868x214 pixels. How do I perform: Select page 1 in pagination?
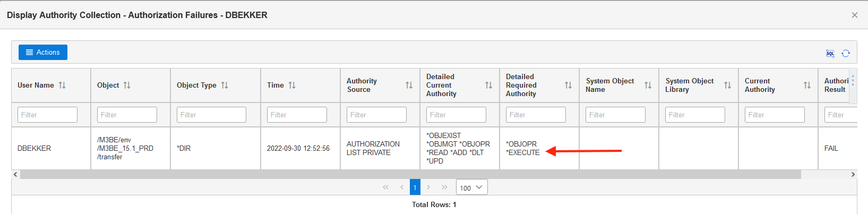pos(415,187)
